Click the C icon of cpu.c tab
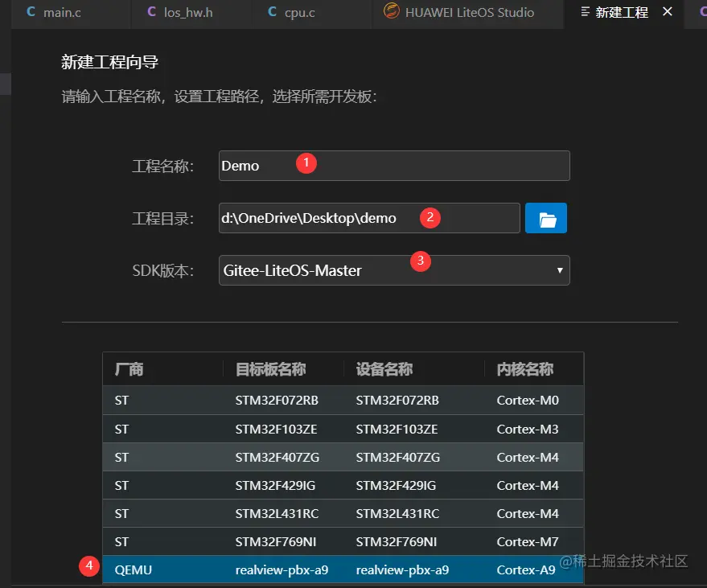This screenshot has width=707, height=588. coord(272,12)
